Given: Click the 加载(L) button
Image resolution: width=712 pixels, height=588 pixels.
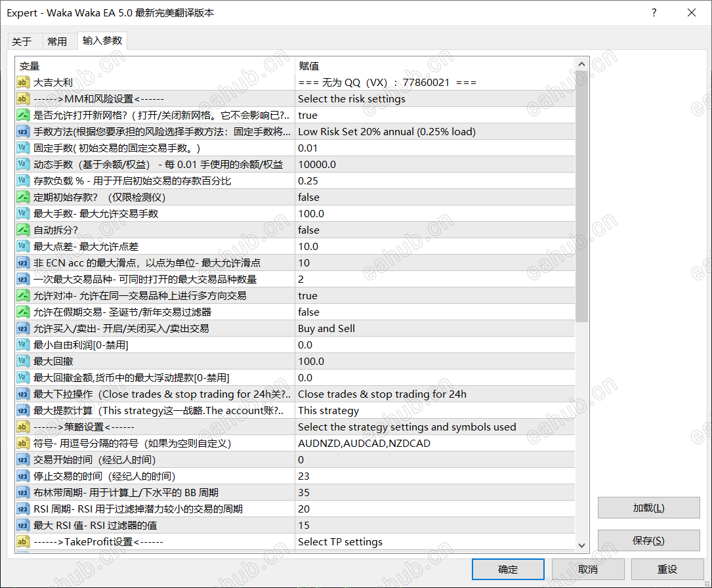Looking at the screenshot, I should (x=648, y=508).
